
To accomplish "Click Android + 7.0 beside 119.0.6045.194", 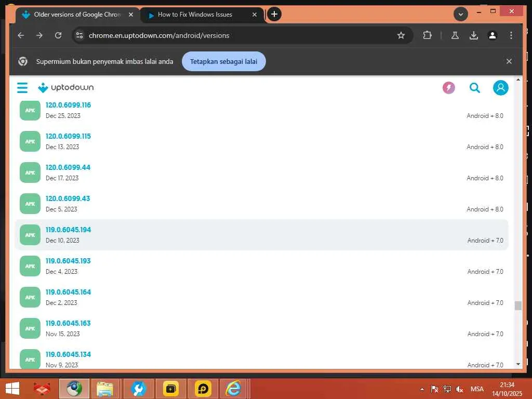I will pos(485,241).
